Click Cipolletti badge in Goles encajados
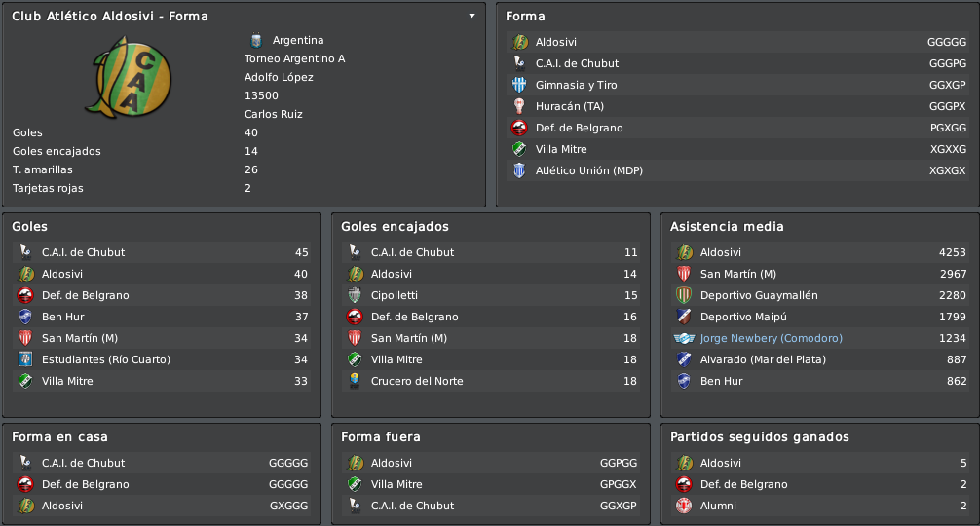980x526 pixels. tap(355, 295)
